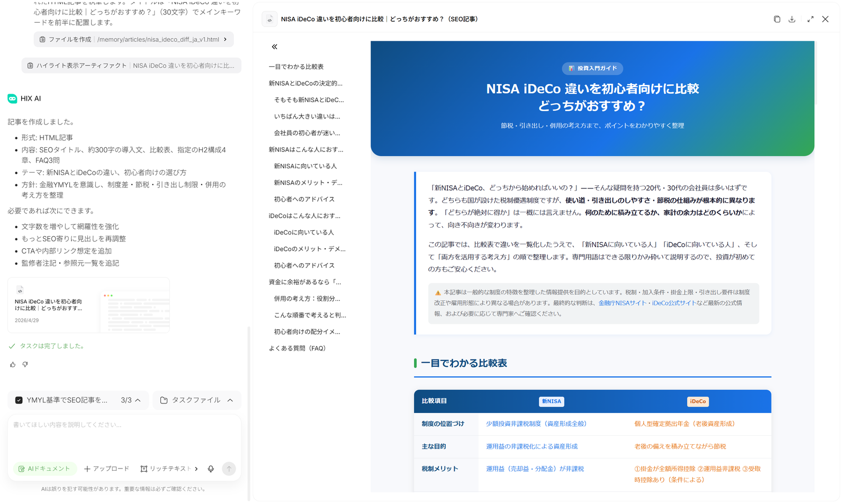Jump to よくある質問（FAQ） section
This screenshot has width=847, height=504.
pyautogui.click(x=297, y=348)
